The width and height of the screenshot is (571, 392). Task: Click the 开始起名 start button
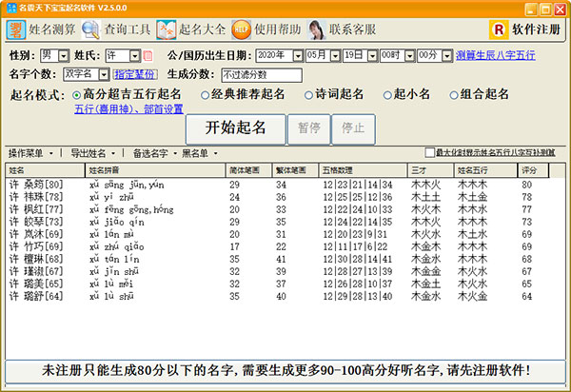[x=235, y=127]
